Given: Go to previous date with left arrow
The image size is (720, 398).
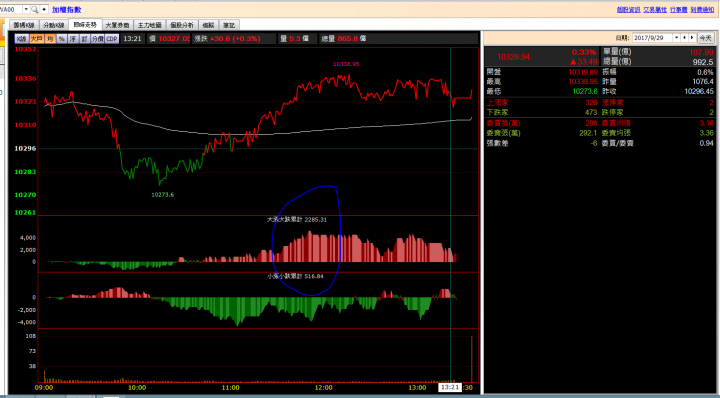Looking at the screenshot, I should point(685,38).
